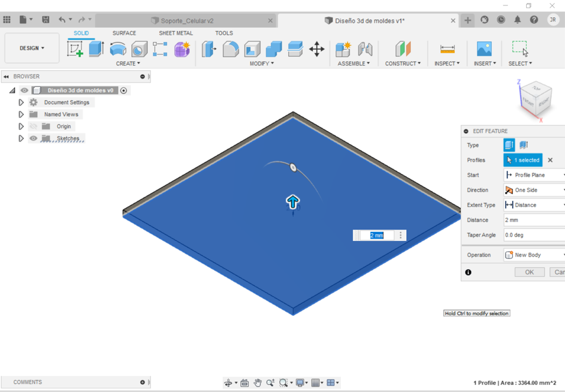Collapse the root component tree

[12, 90]
